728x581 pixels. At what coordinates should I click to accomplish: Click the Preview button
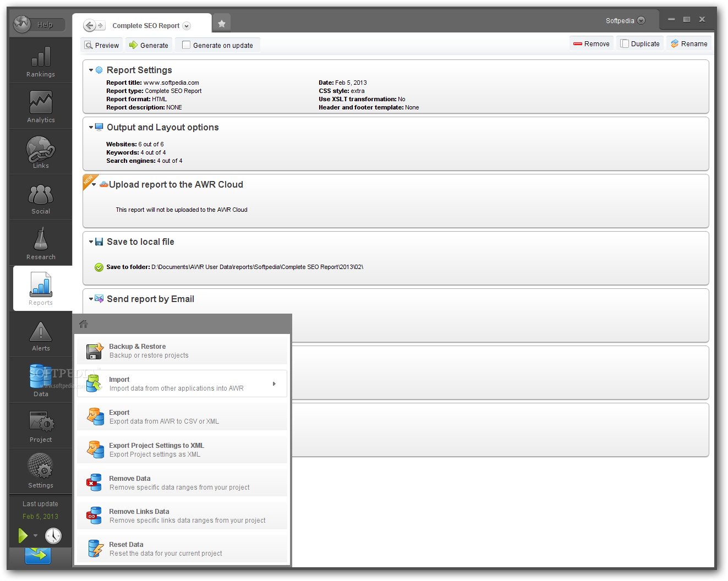pos(102,45)
